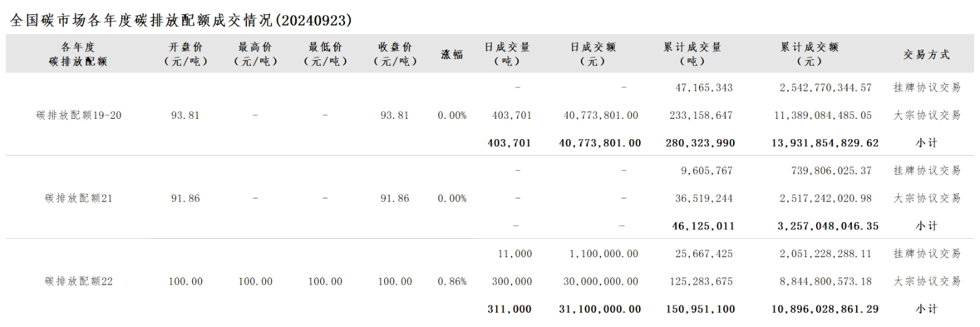Viewport: 980px width, 327px height.
Task: Select the 碳排放配额21 row label
Action: [x=78, y=198]
